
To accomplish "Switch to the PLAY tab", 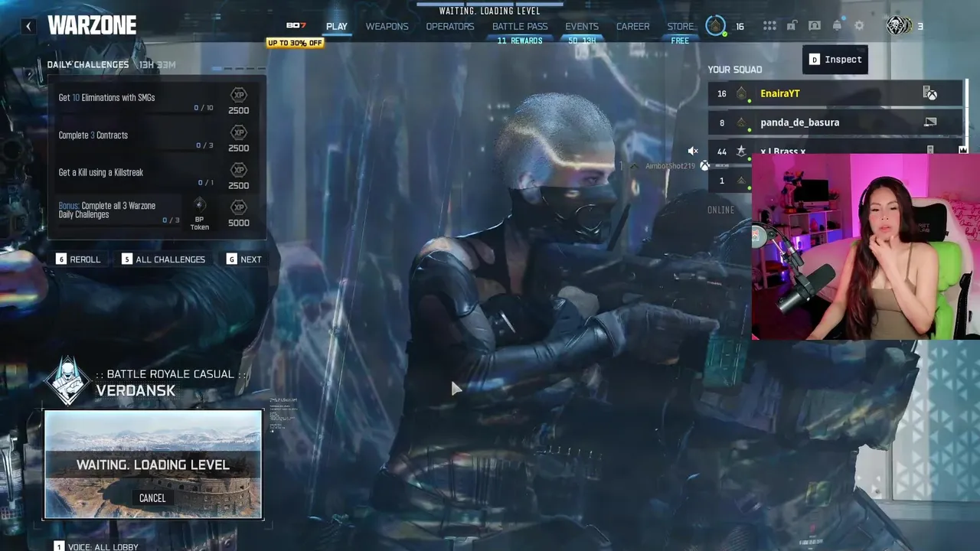I will click(x=337, y=26).
